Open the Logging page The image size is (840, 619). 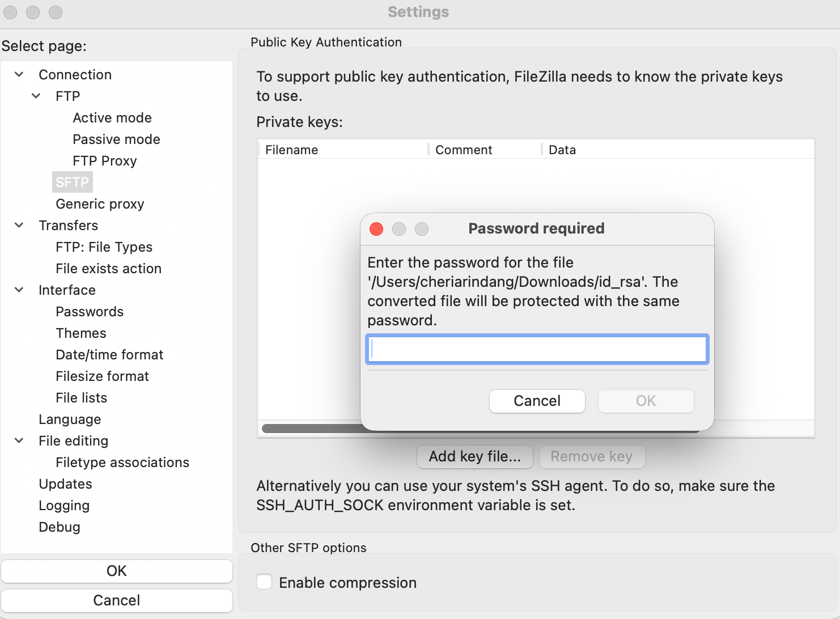coord(64,506)
